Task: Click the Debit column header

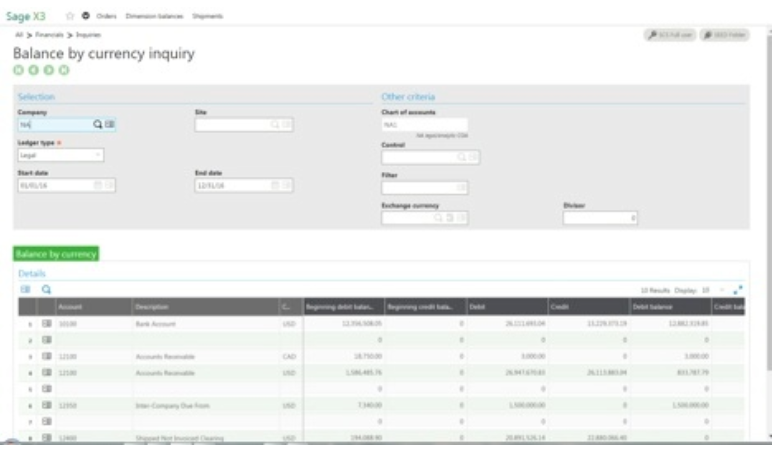Action: (507, 306)
